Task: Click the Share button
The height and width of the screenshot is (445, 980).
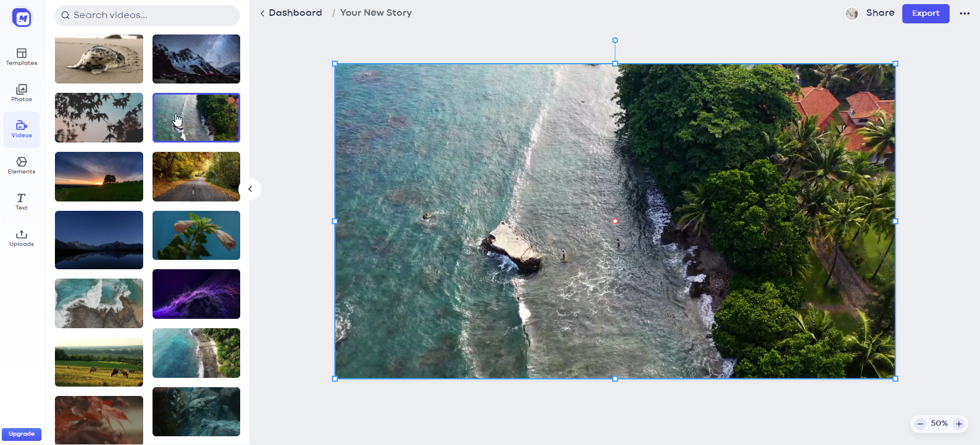Action: coord(880,13)
